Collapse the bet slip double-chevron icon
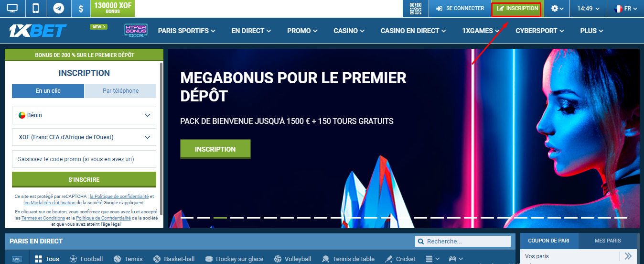The width and height of the screenshot is (644, 264). coord(628,256)
